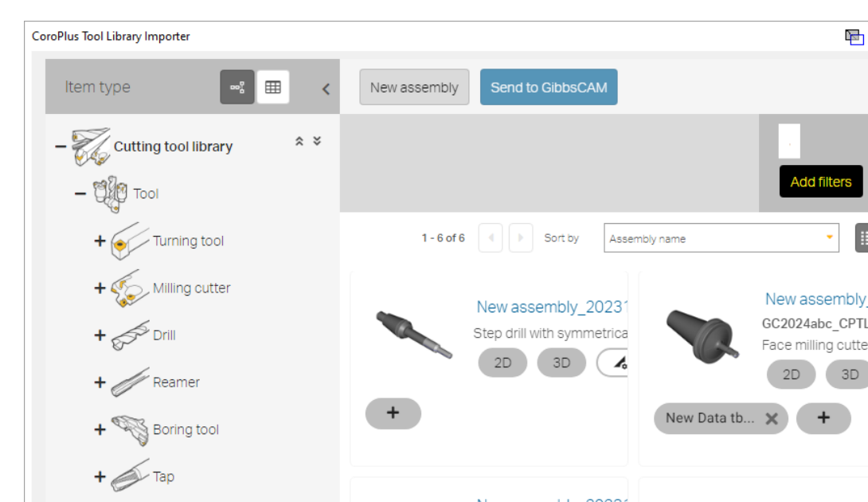The image size is (868, 502).
Task: Select the Turning tool icon
Action: pyautogui.click(x=130, y=241)
